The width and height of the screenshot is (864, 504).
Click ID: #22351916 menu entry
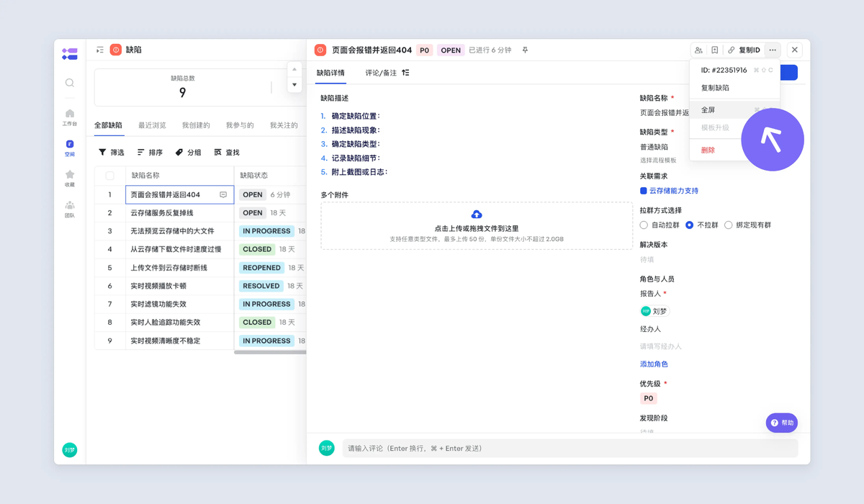(735, 70)
